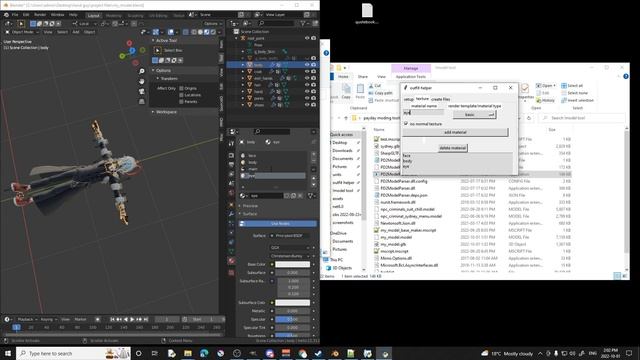640x360 pixels.
Task: Toggle camera view gizmo in Blender viewport
Action: tap(142, 91)
